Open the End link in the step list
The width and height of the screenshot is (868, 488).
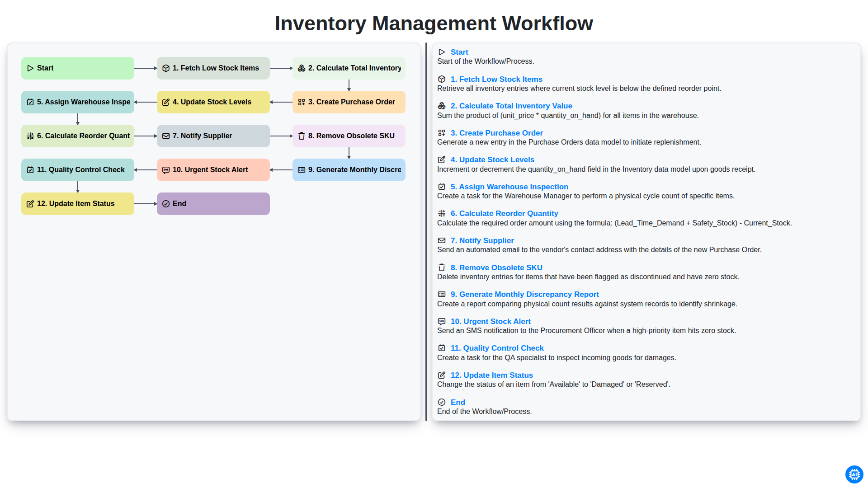(458, 402)
